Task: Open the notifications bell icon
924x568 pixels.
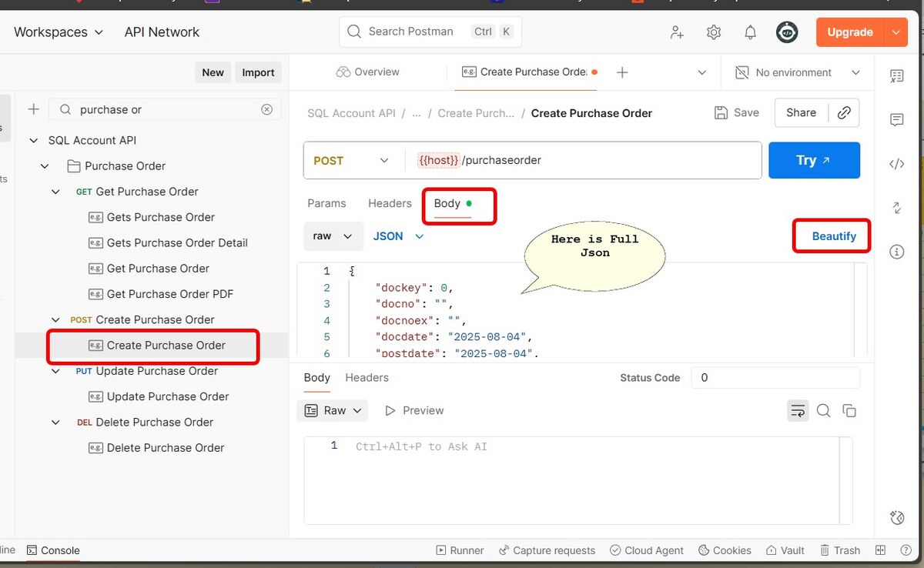Action: tap(750, 32)
